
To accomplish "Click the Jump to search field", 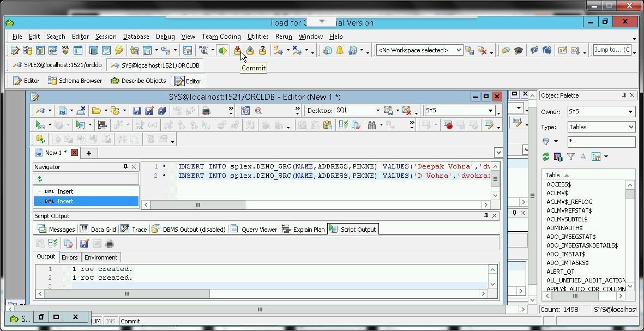I will pyautogui.click(x=612, y=50).
